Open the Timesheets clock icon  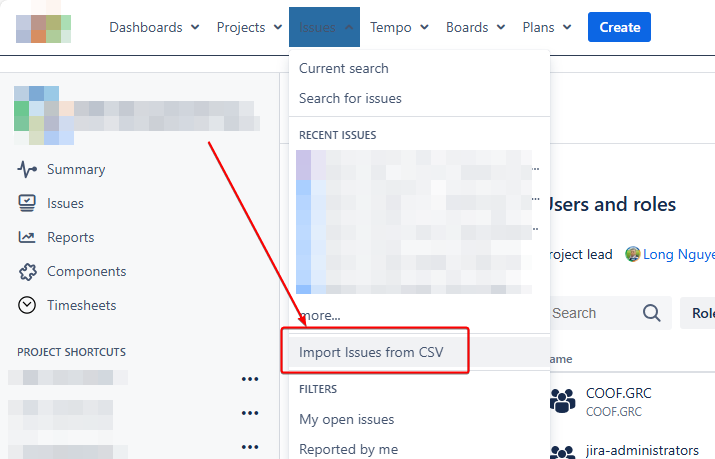point(27,305)
